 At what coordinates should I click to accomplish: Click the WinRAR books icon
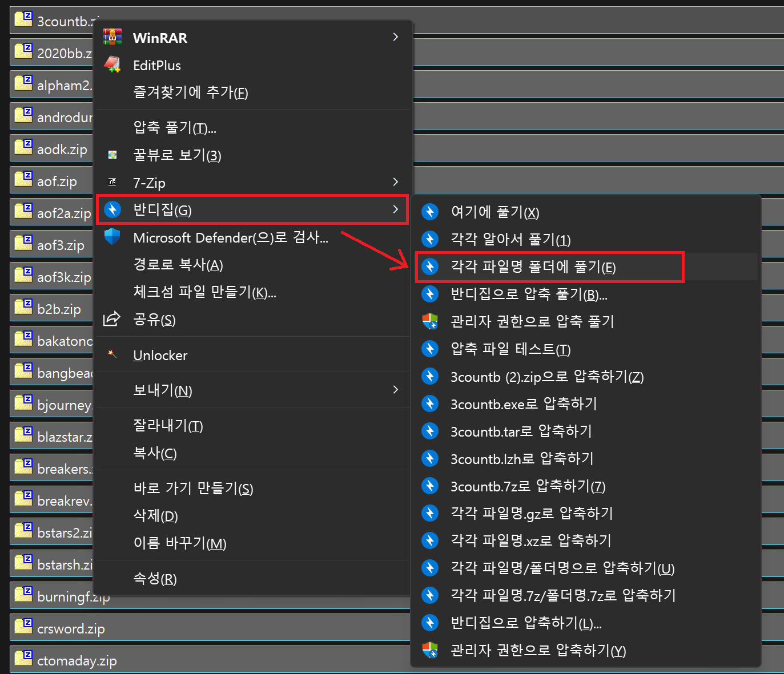(x=112, y=37)
